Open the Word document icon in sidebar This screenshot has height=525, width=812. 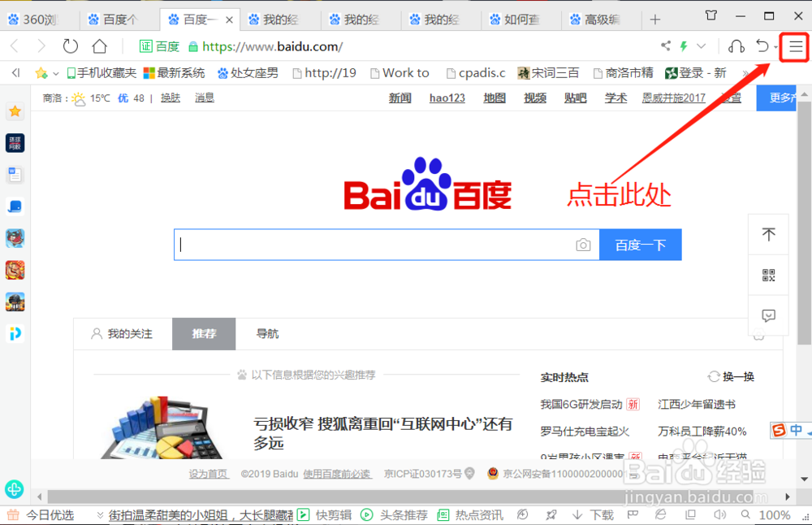pos(15,175)
